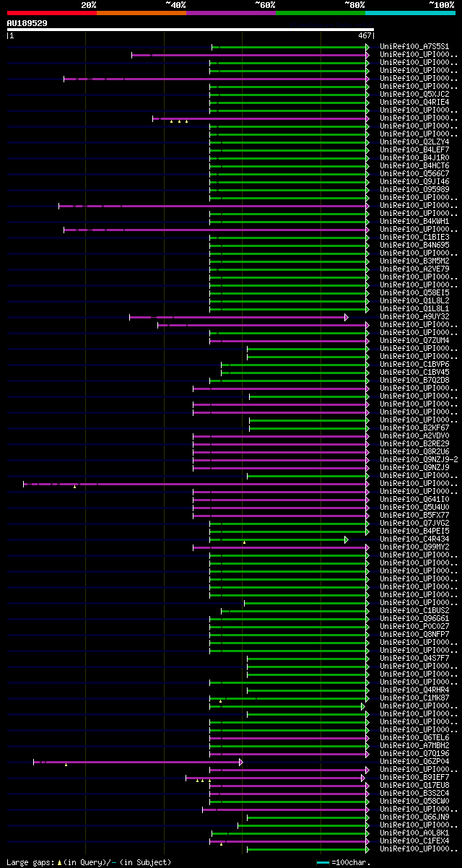462x868 pixels.
Task: Select the UniRef100_B2KF67 label
Action: click(x=414, y=428)
